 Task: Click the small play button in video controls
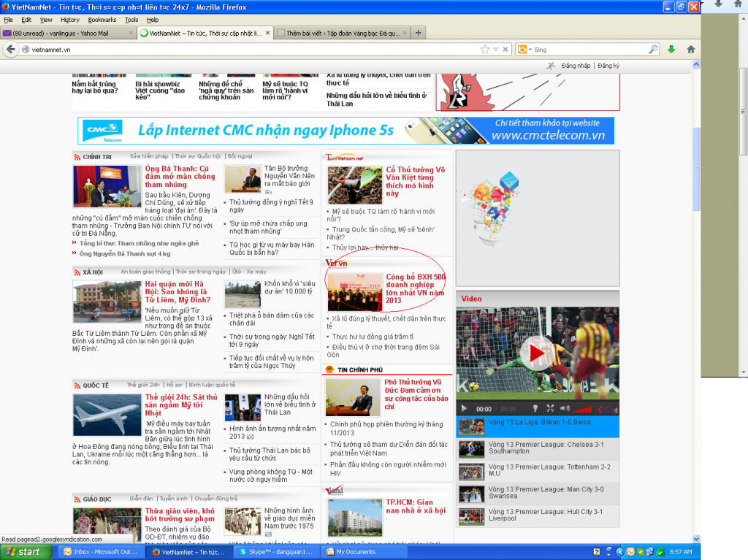464,409
